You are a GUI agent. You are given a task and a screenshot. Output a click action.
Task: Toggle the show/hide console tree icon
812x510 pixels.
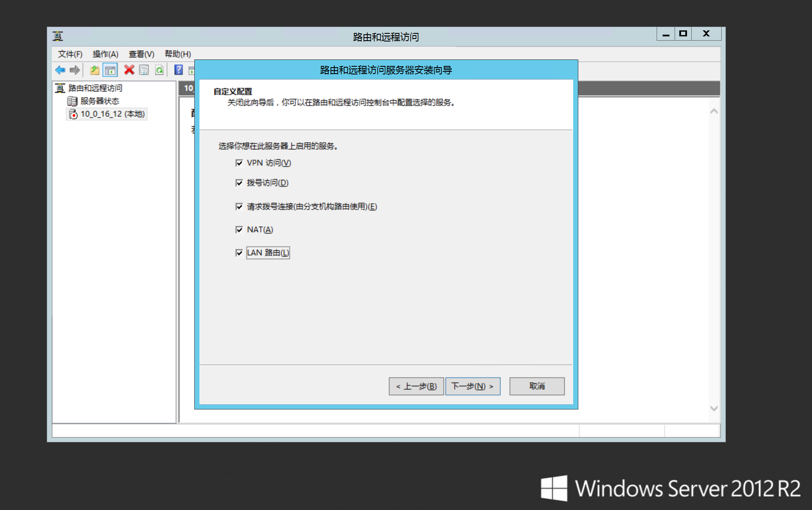click(x=110, y=70)
